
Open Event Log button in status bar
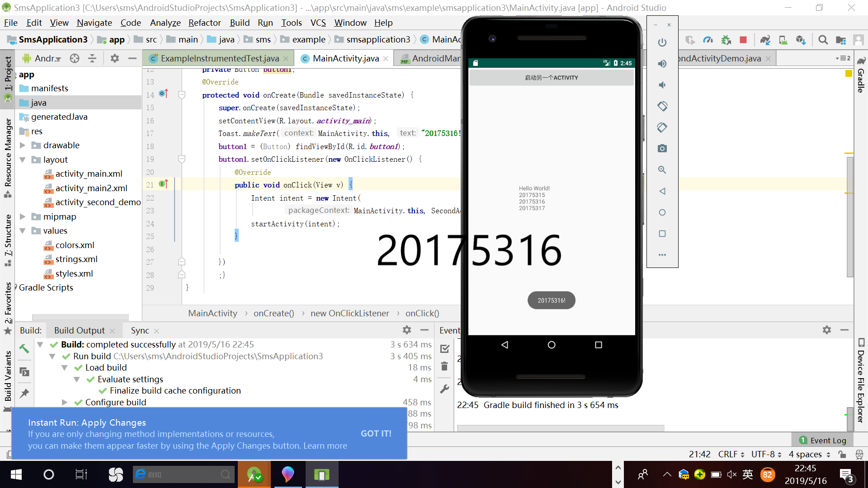pyautogui.click(x=823, y=440)
